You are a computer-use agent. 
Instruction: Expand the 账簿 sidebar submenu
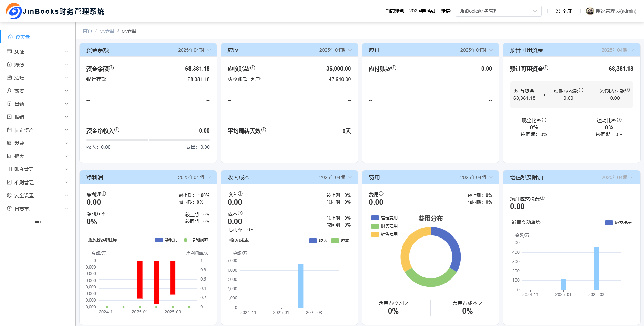(19, 64)
